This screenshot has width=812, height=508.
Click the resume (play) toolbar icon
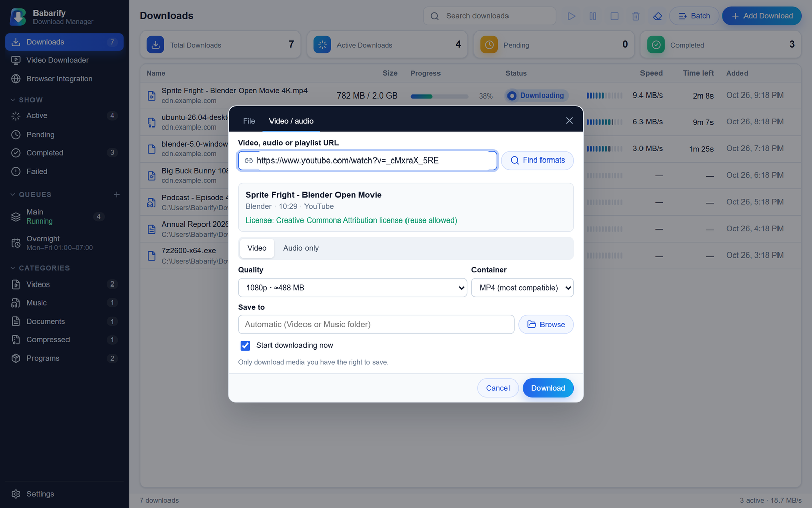(571, 16)
